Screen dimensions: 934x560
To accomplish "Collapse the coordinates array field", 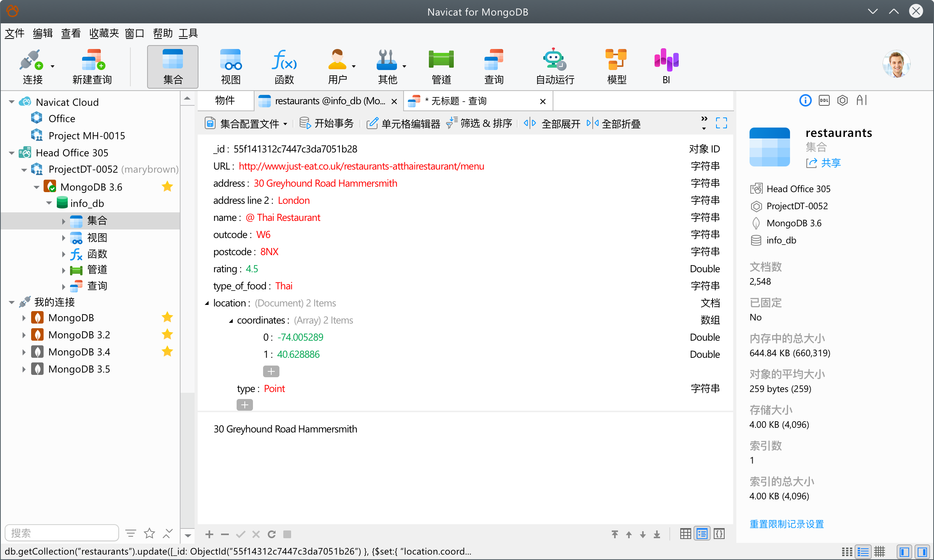I will point(231,320).
